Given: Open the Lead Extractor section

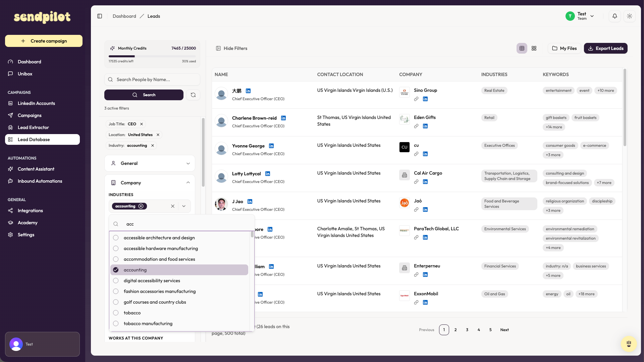Looking at the screenshot, I should coord(34,127).
